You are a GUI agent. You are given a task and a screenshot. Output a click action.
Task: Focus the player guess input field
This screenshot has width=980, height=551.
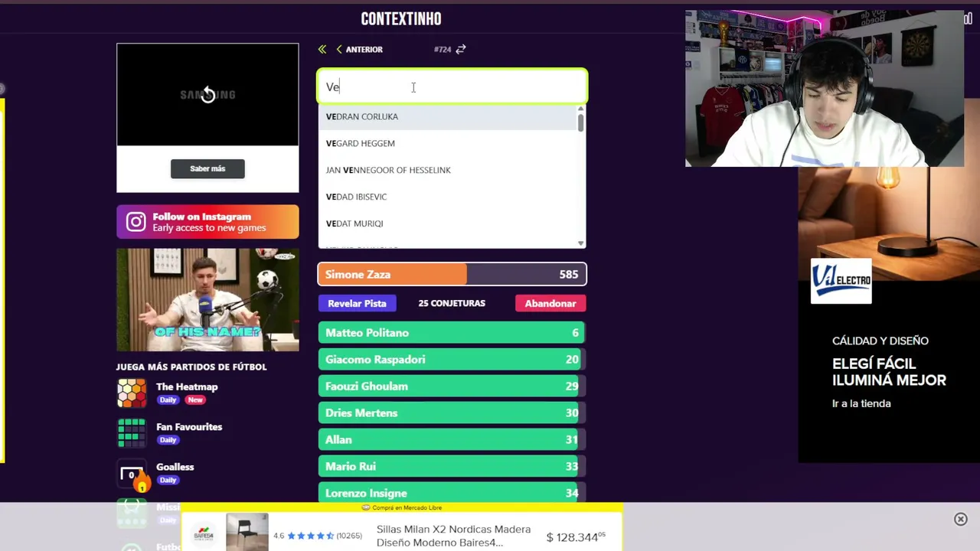[x=452, y=86]
